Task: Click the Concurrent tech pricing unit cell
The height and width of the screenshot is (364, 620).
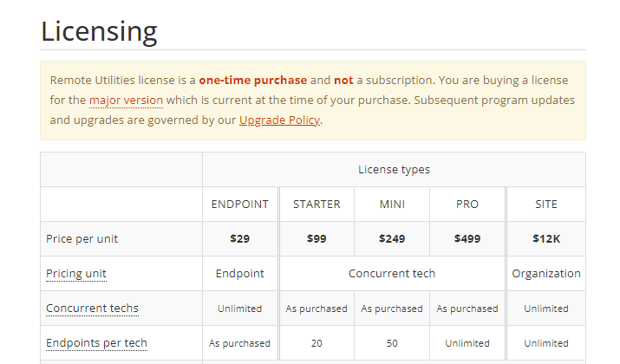Action: [x=392, y=274]
